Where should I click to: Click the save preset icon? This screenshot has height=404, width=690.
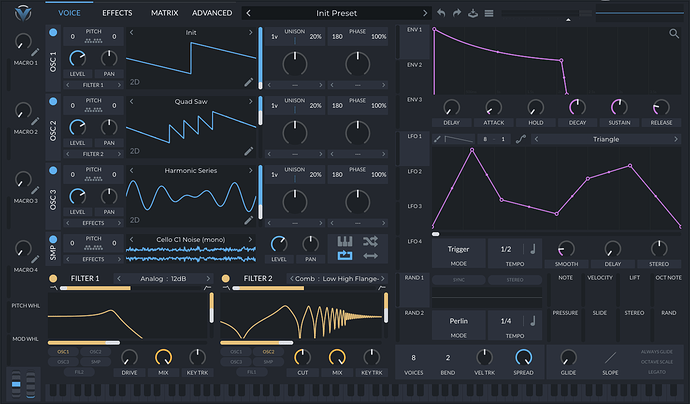click(x=473, y=13)
